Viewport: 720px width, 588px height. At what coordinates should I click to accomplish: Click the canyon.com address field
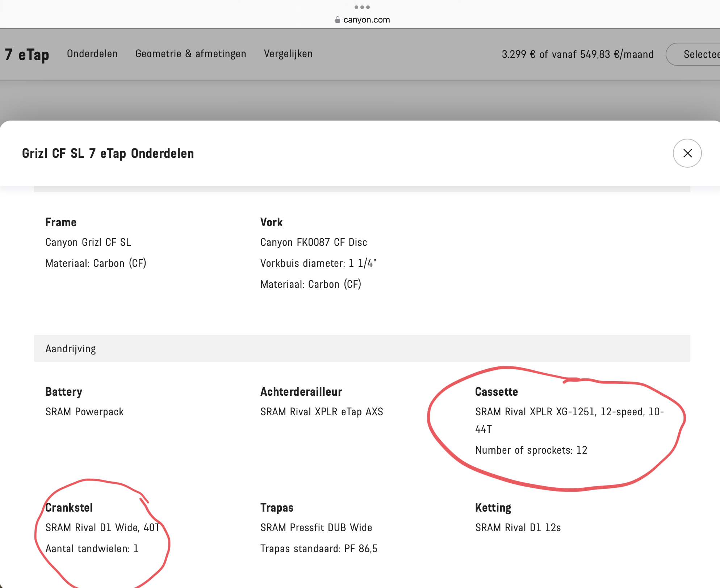366,20
